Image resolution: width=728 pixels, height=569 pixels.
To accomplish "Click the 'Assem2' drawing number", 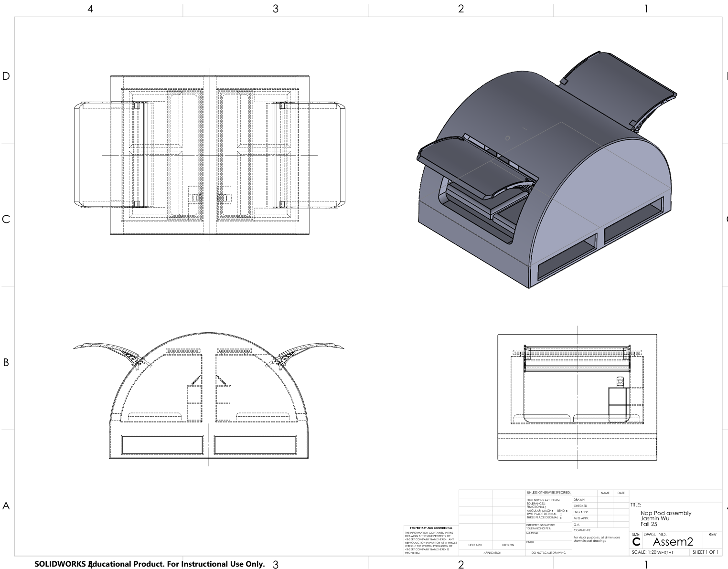I will coord(673,542).
